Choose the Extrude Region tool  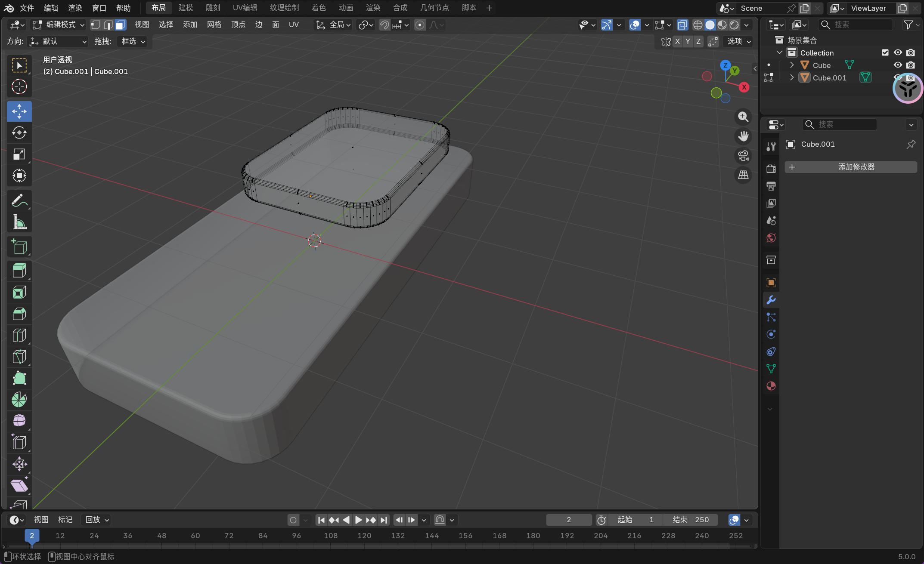[19, 271]
